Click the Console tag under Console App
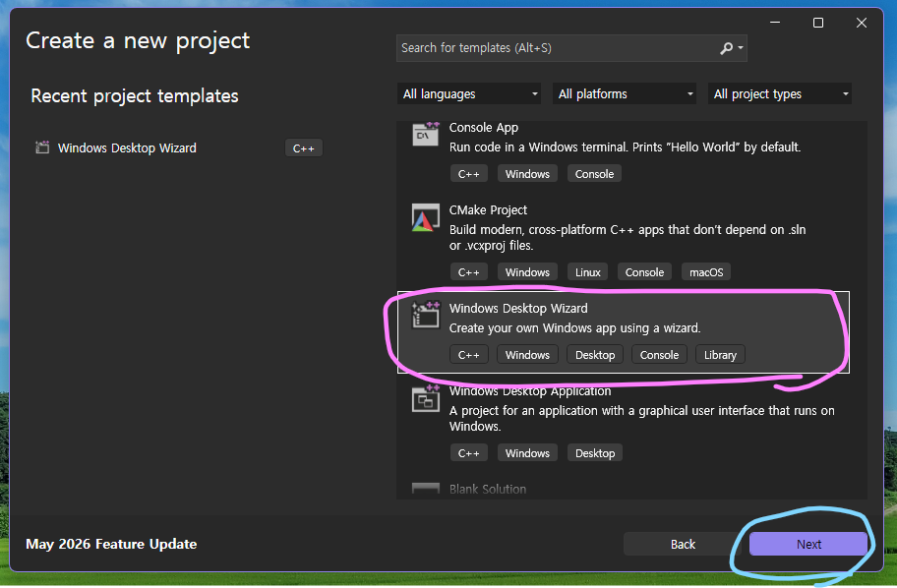This screenshot has height=588, width=897. (594, 174)
